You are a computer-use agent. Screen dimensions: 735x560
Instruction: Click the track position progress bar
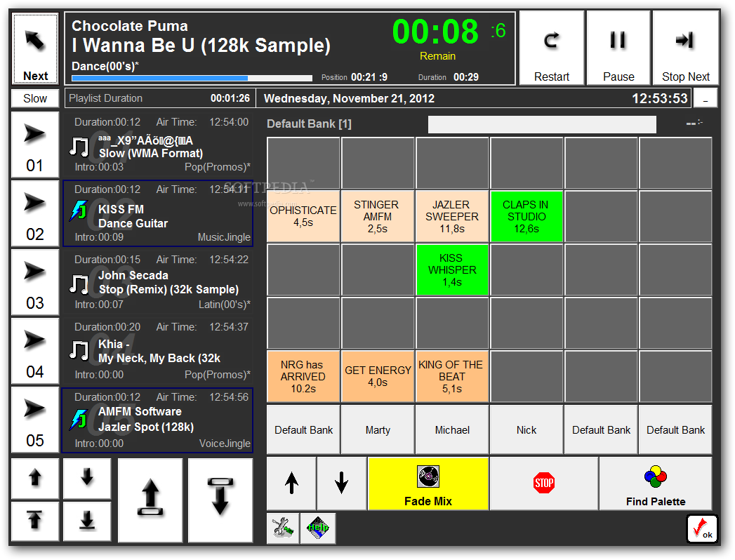click(x=192, y=78)
